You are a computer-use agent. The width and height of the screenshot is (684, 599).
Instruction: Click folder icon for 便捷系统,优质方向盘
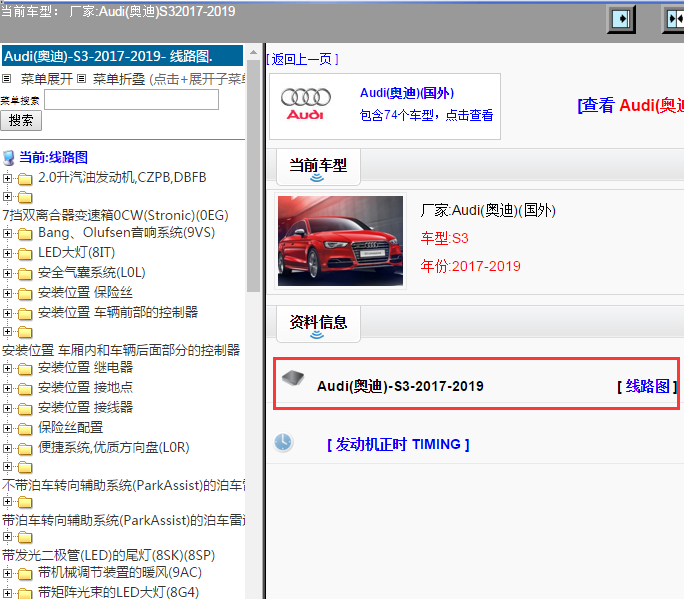point(25,448)
